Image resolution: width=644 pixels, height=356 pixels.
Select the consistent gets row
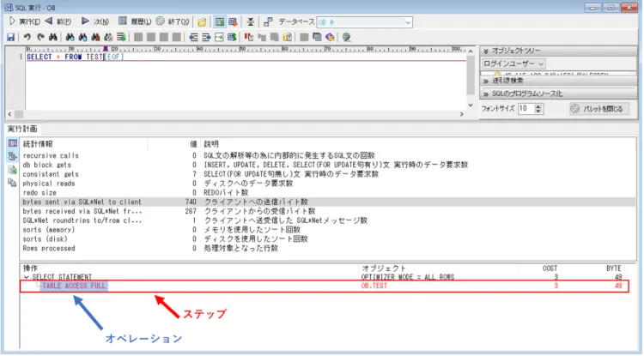(x=328, y=174)
